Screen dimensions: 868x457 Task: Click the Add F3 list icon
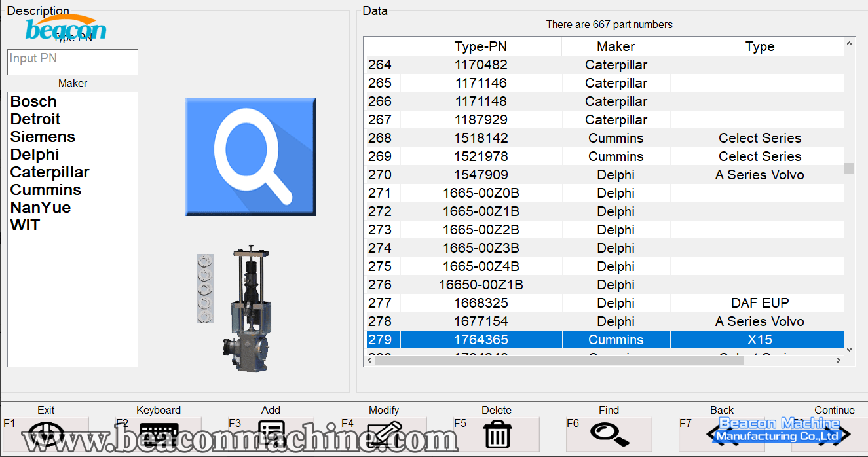pos(271,434)
